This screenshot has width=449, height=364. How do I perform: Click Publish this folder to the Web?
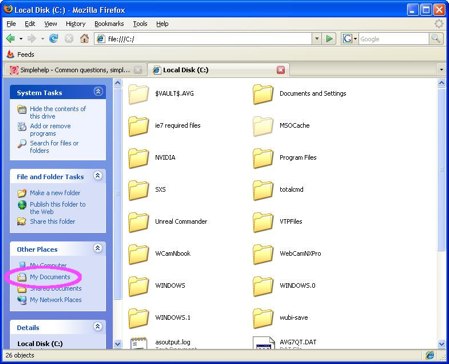(57, 208)
